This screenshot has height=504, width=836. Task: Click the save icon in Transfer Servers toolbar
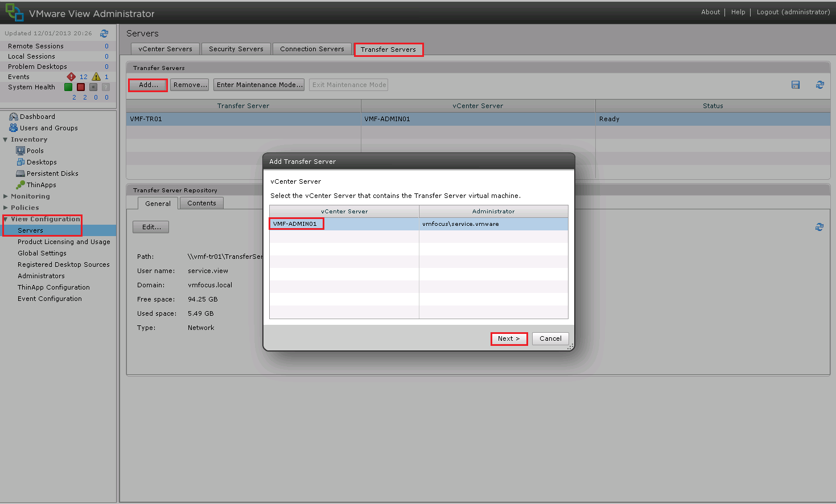tap(796, 85)
